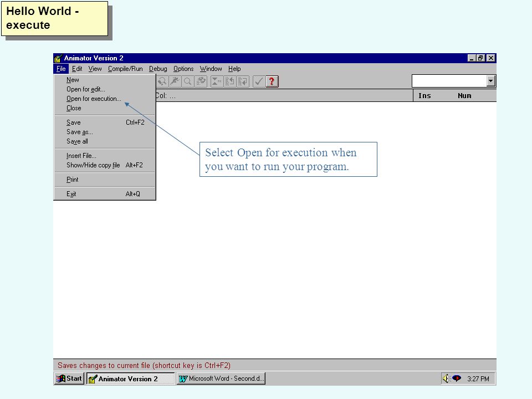532x399 pixels.
Task: Close the Animator window
Action: click(490, 58)
